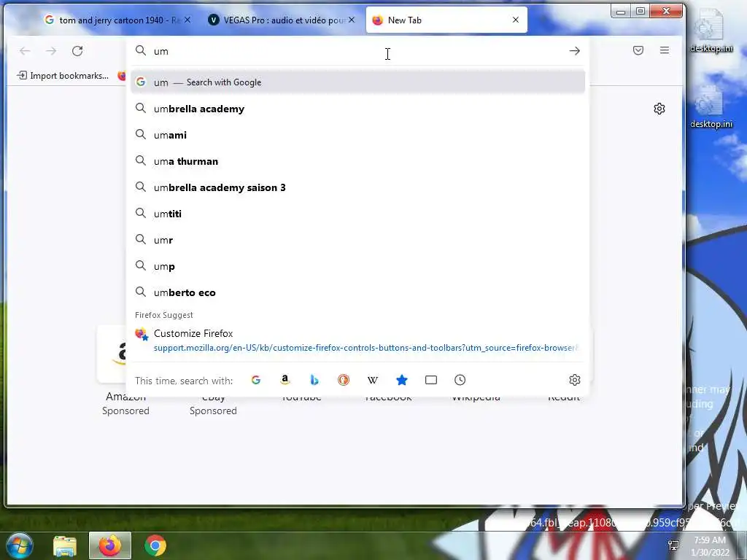Open the lower desktop.ini file icon
Image resolution: width=747 pixels, height=560 pixels.
click(x=711, y=107)
